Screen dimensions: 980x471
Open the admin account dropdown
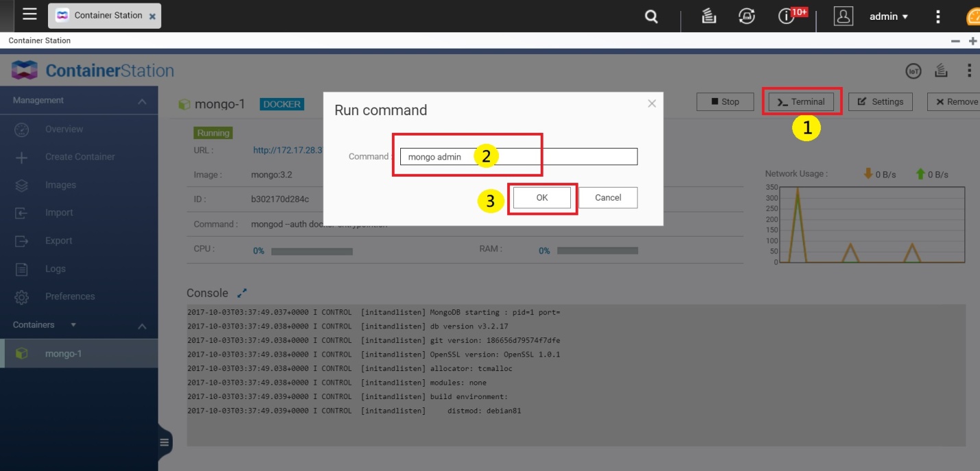pos(889,16)
